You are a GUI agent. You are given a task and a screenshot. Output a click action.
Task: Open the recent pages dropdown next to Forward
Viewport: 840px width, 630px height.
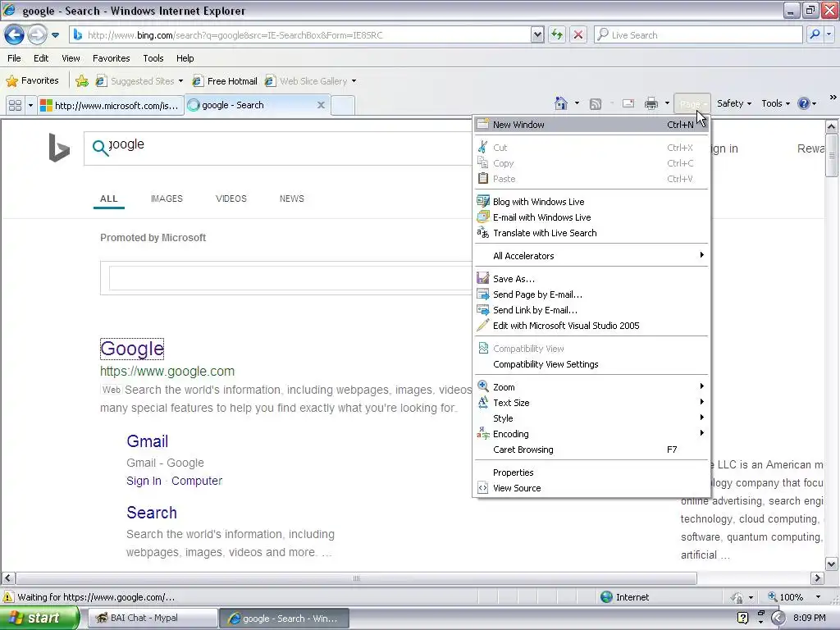[x=55, y=35]
